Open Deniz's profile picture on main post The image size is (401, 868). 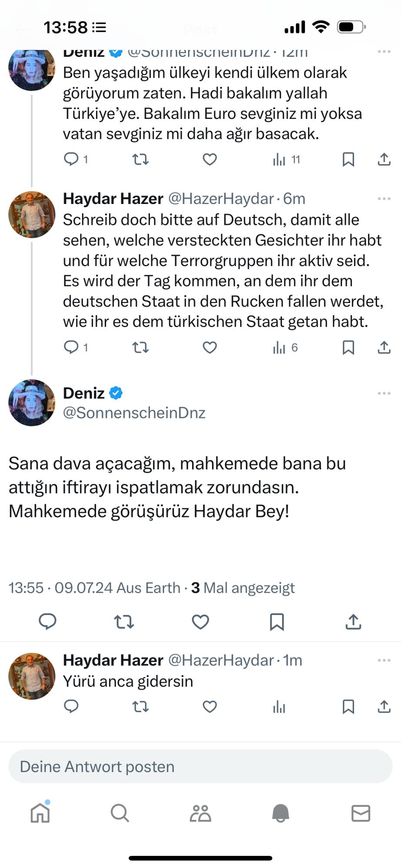32,403
